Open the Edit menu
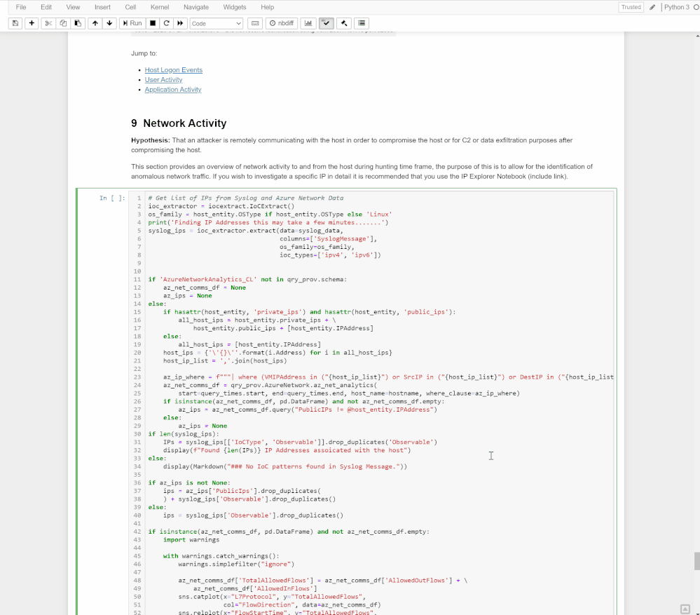The image size is (700, 615). pyautogui.click(x=46, y=7)
